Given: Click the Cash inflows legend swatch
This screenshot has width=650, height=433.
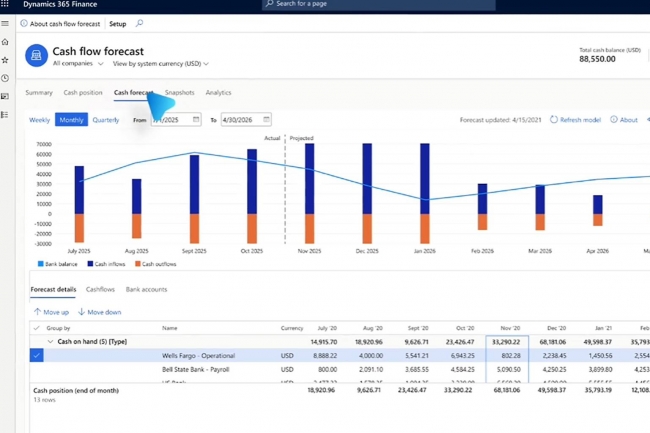Looking at the screenshot, I should click(x=90, y=264).
